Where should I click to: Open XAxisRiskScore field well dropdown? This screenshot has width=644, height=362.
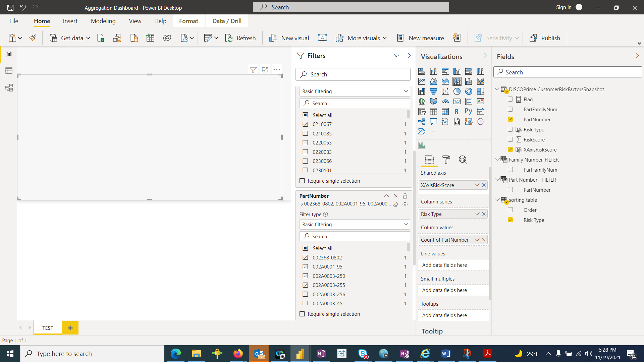pos(477,185)
